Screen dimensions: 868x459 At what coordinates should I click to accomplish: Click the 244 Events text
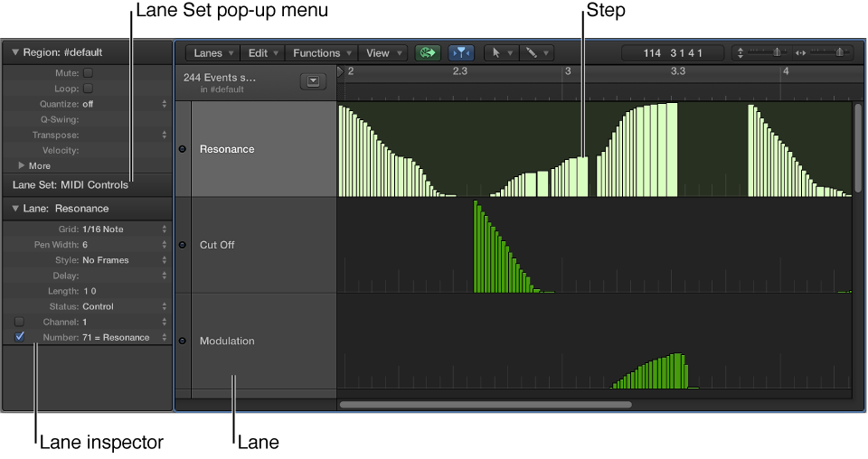[220, 78]
